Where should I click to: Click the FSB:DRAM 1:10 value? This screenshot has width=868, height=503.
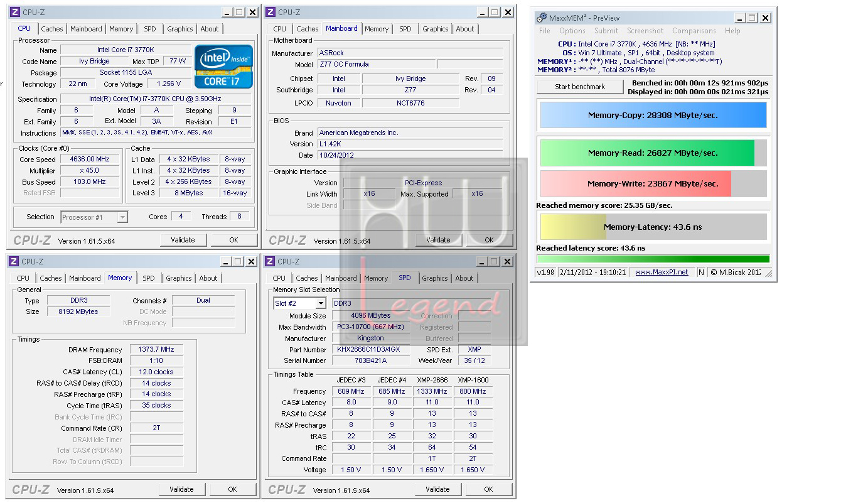[x=157, y=360]
